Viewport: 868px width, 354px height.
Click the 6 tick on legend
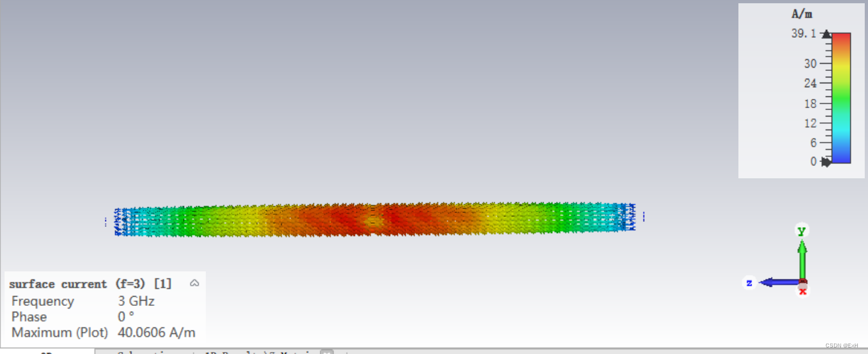(x=813, y=143)
